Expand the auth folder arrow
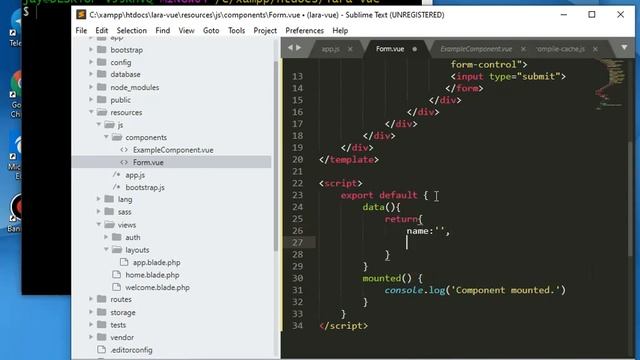Screen dimensions: 640x360 (x=106, y=237)
